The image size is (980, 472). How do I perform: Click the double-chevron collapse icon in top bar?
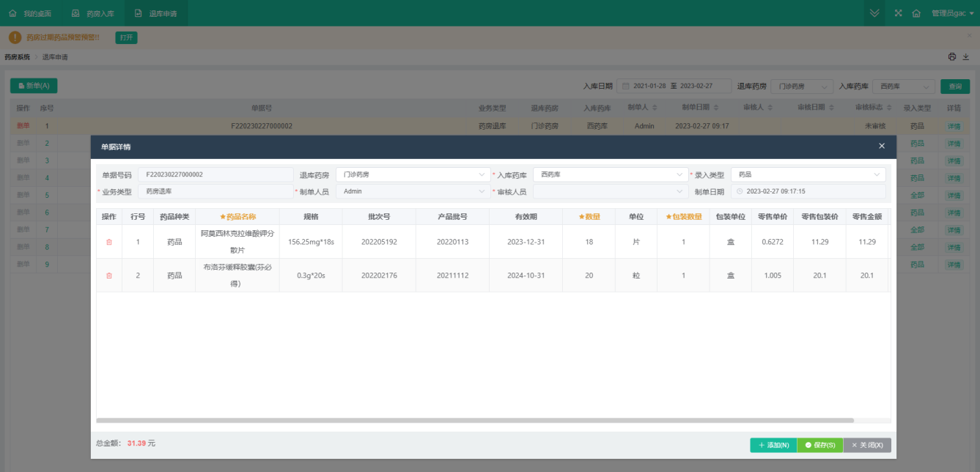click(874, 13)
